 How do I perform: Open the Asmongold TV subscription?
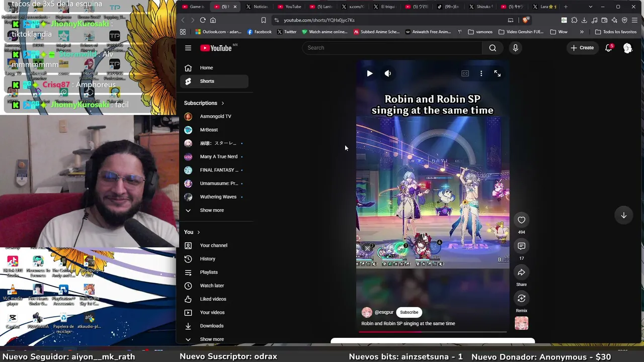[214, 116]
